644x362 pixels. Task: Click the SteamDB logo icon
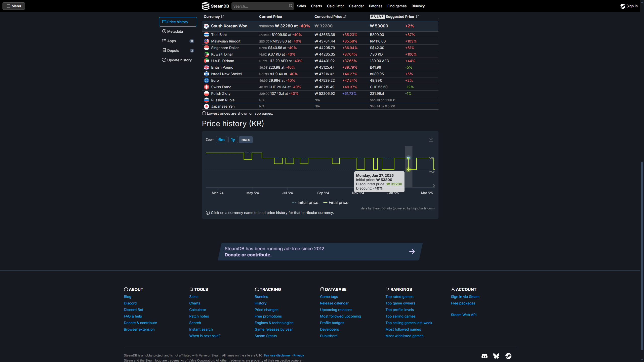click(206, 6)
